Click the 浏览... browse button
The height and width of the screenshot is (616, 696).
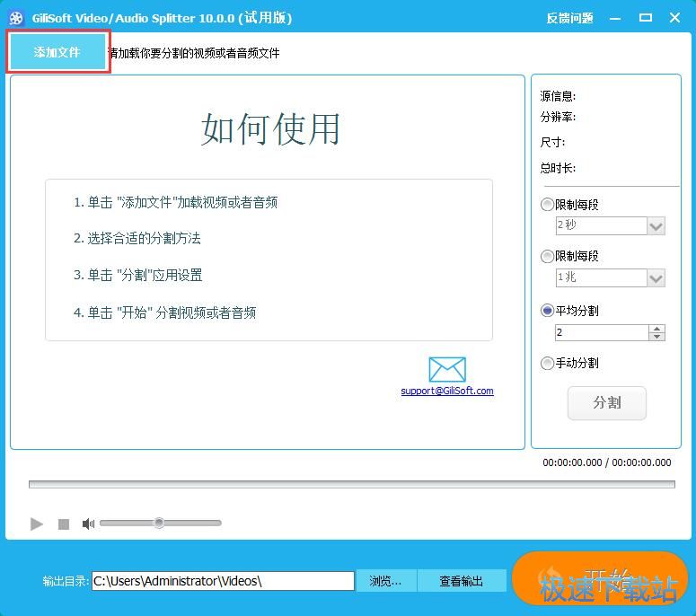click(x=385, y=581)
